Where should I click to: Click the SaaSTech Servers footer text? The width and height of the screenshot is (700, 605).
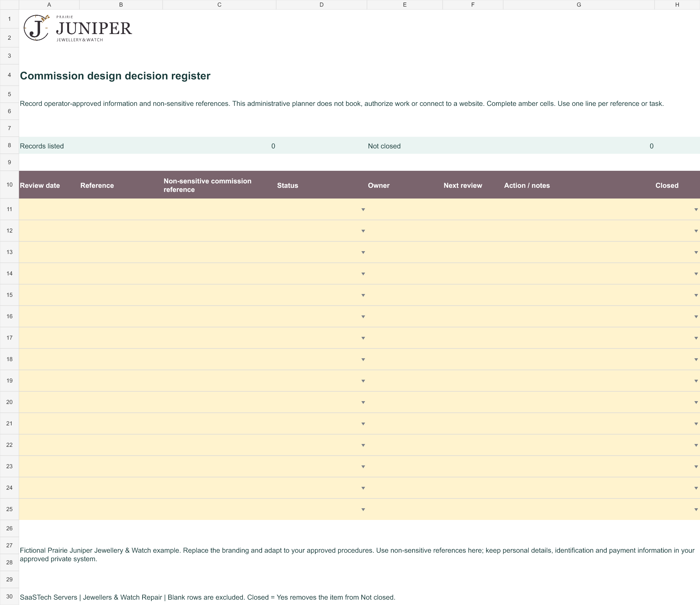pyautogui.click(x=207, y=597)
